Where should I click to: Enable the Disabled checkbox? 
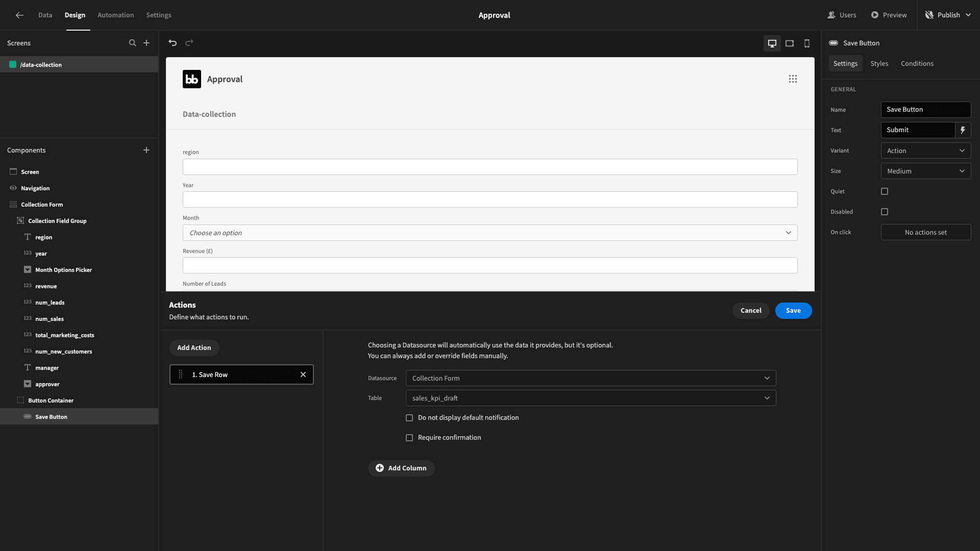[x=885, y=212]
